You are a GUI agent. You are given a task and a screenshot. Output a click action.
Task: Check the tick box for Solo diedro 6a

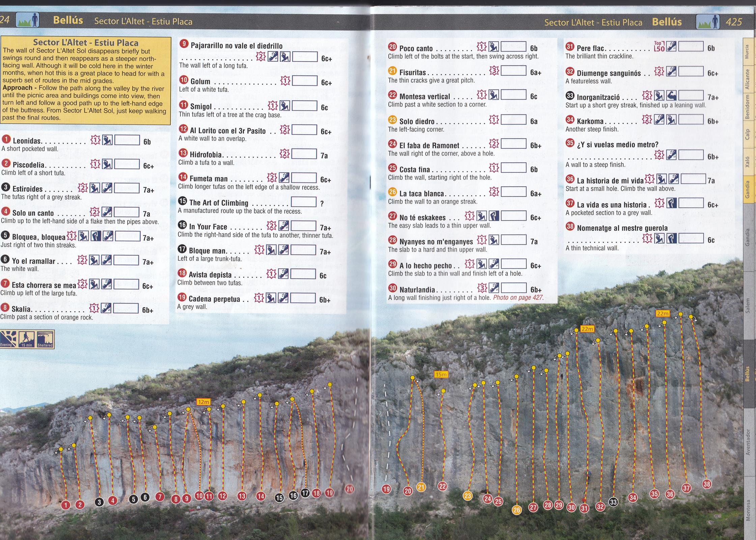point(513,119)
